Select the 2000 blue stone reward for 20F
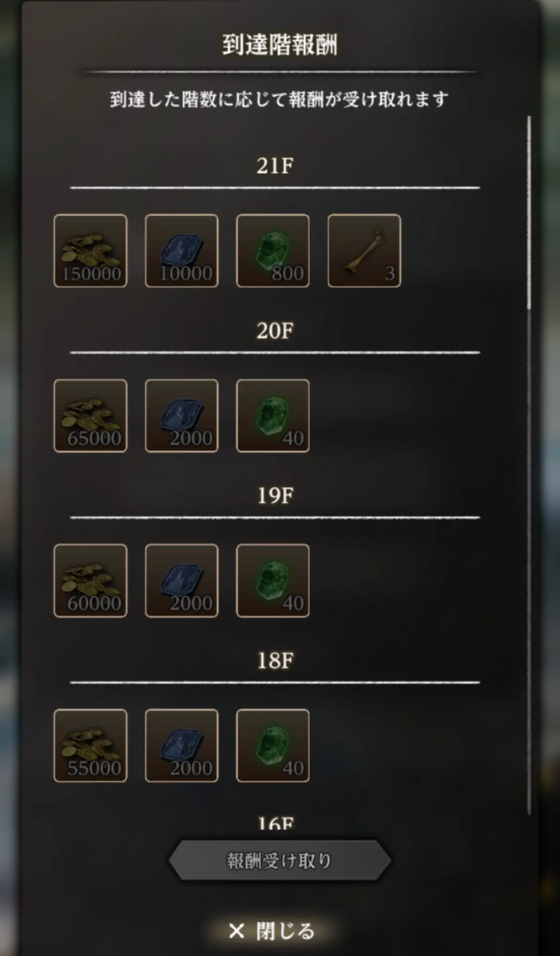The width and height of the screenshot is (560, 956). click(x=182, y=416)
